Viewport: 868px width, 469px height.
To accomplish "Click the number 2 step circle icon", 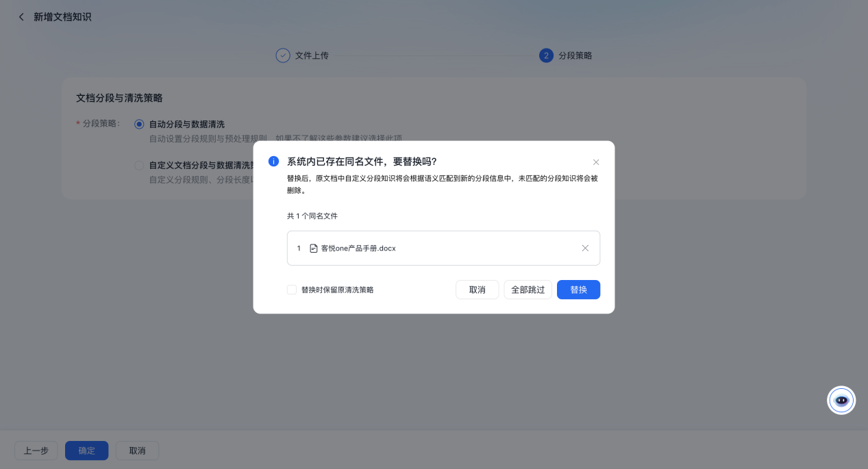I will point(546,55).
